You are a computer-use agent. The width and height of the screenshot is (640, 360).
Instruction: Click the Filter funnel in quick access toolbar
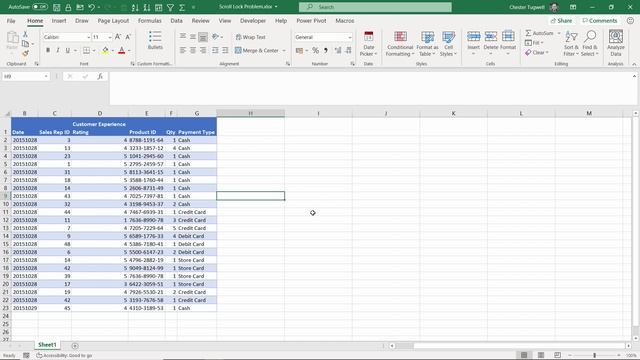tap(171, 7)
